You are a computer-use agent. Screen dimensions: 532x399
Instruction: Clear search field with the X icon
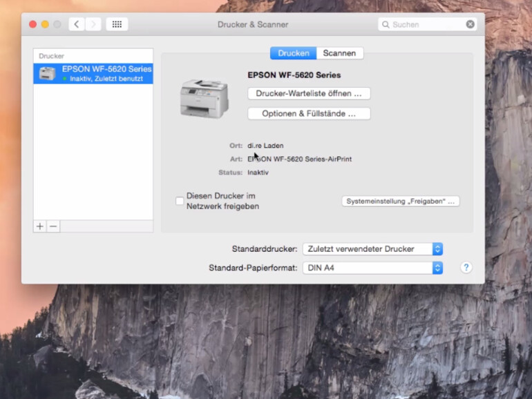471,24
